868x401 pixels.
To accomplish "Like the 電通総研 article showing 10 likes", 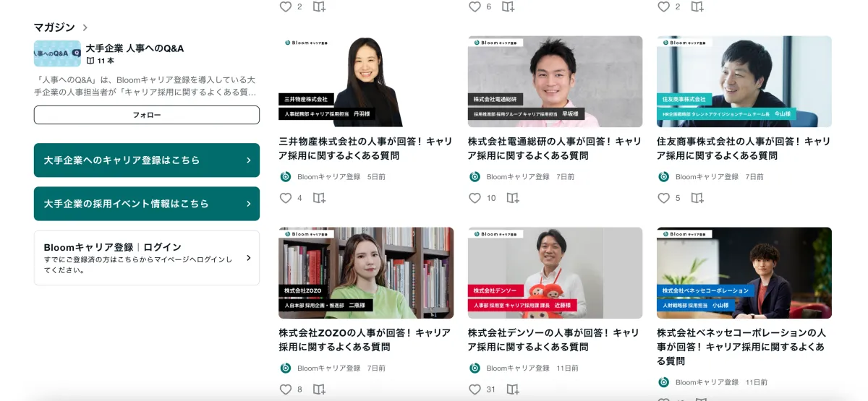I will coord(475,198).
